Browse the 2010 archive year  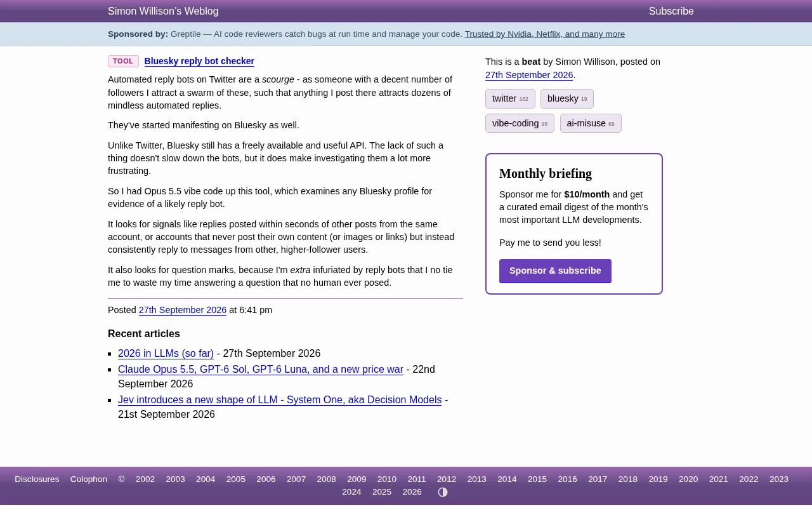387,479
